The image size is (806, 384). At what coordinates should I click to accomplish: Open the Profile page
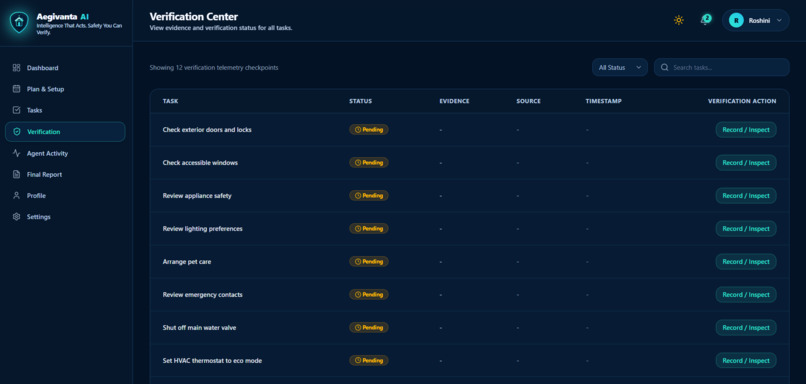pos(65,195)
